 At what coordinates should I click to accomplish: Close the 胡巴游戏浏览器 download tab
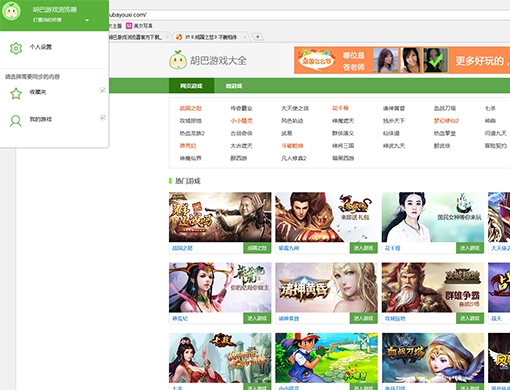[167, 37]
